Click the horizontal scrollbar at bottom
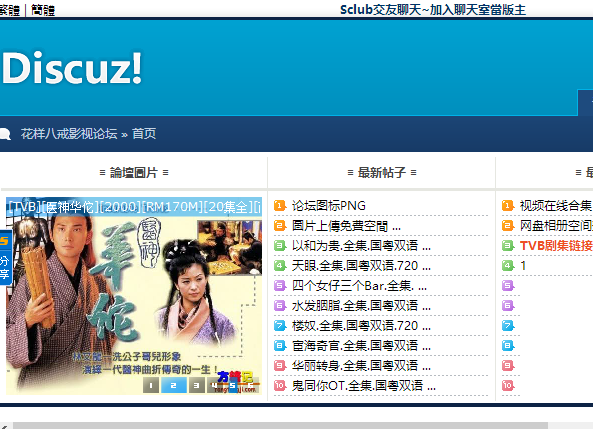The width and height of the screenshot is (593, 429). (280, 426)
